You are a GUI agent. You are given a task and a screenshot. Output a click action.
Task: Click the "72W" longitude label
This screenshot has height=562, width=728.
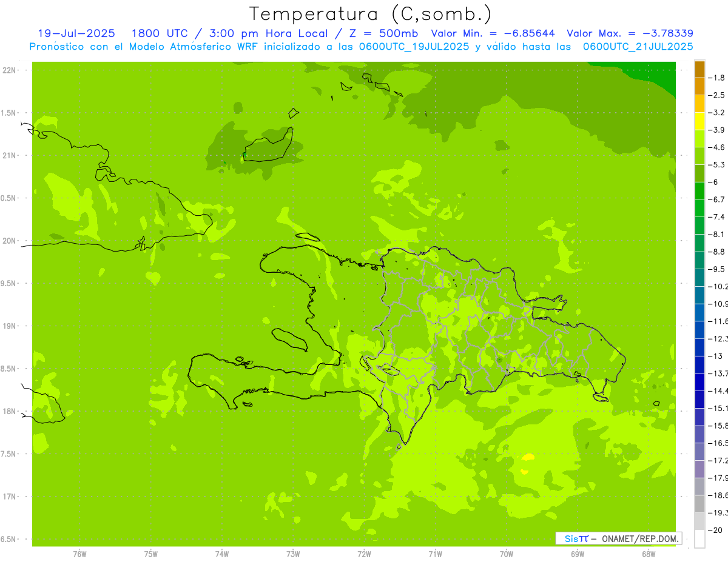(364, 554)
